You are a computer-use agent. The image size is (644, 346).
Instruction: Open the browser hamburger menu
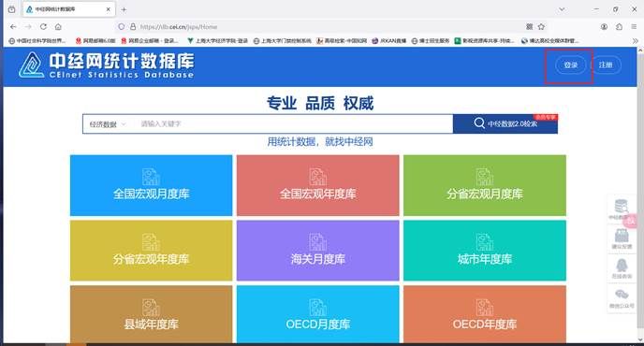(634, 27)
